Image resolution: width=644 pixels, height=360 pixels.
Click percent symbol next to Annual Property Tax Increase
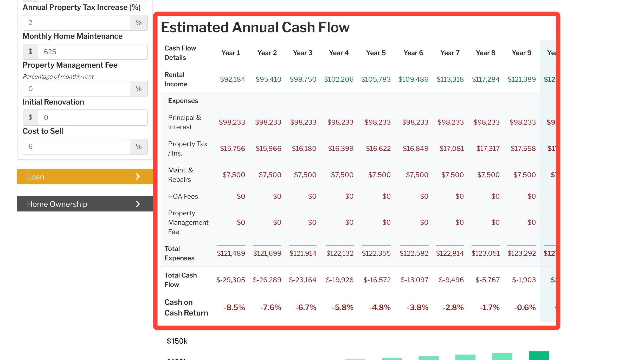(x=139, y=23)
